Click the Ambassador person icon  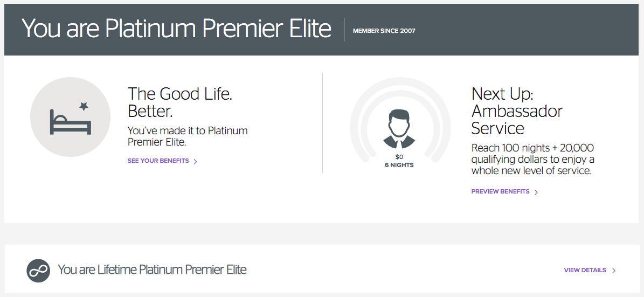coord(399,129)
